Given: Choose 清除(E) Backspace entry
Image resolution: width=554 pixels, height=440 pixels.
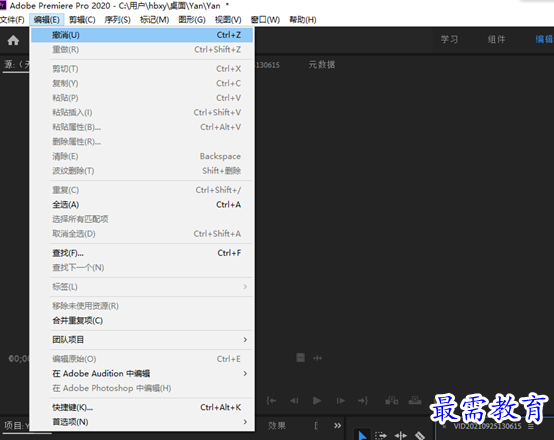Looking at the screenshot, I should click(142, 156).
